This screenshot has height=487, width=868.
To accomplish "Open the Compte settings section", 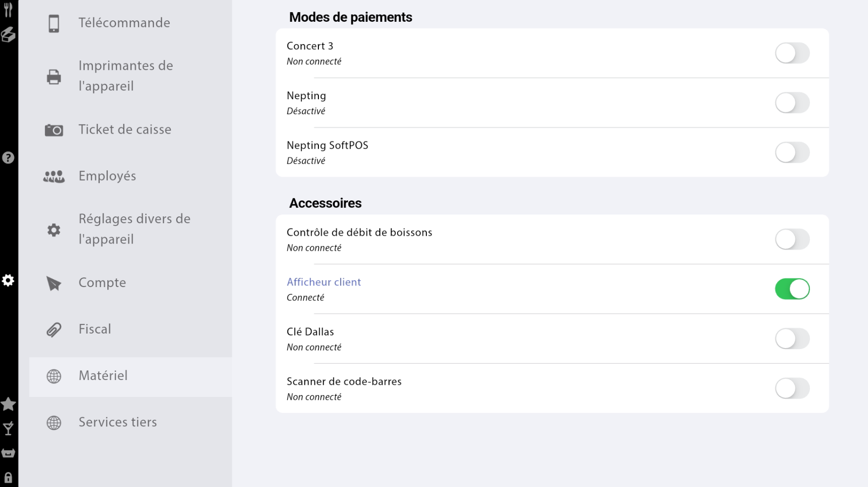I will (x=102, y=283).
